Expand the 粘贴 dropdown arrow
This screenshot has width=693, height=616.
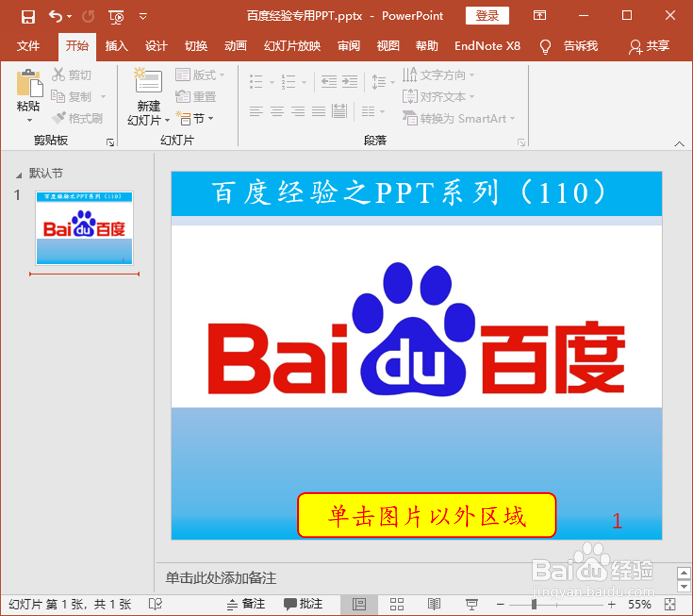coord(29,120)
